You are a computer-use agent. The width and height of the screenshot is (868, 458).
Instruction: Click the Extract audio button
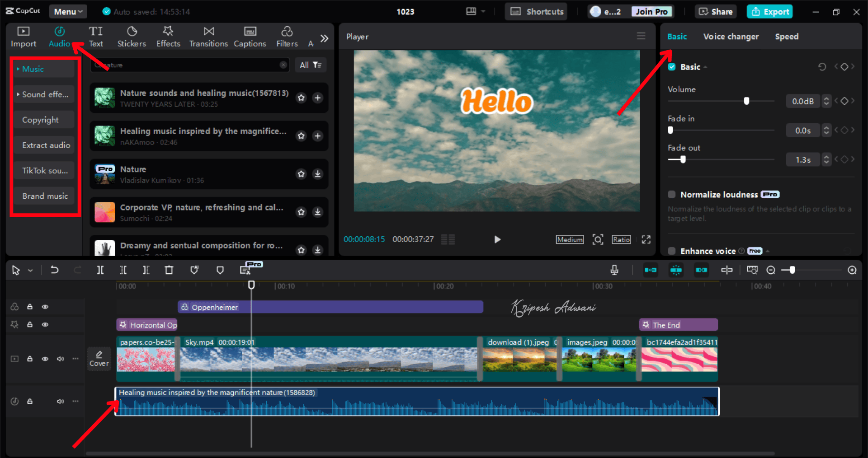[46, 145]
